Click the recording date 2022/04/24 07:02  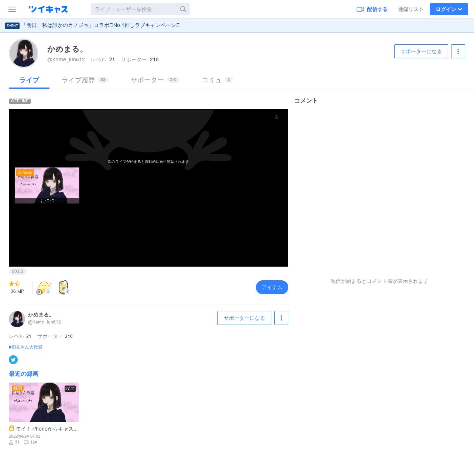coord(25,436)
